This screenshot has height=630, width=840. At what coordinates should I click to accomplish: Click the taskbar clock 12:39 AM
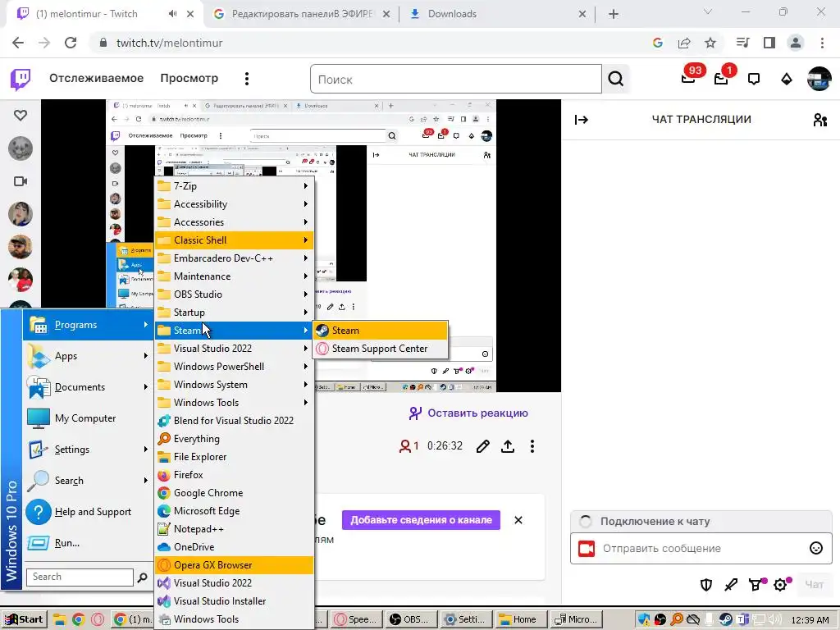[x=810, y=620]
